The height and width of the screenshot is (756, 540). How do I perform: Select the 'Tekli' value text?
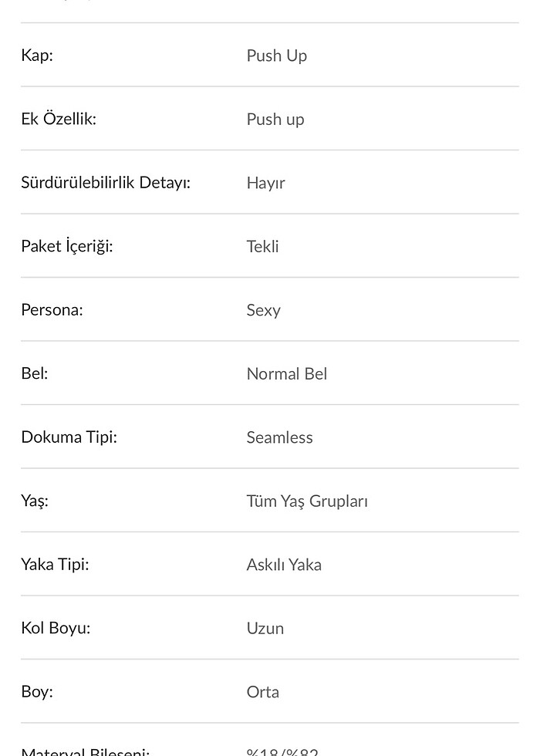point(262,247)
